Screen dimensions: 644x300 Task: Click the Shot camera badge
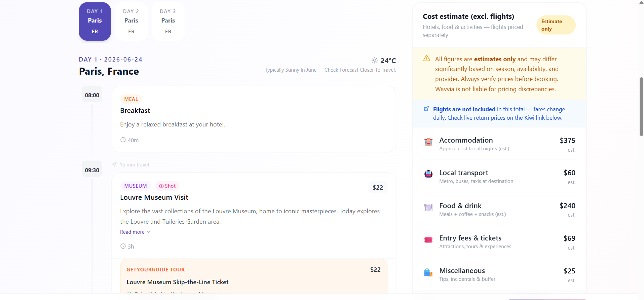point(167,186)
